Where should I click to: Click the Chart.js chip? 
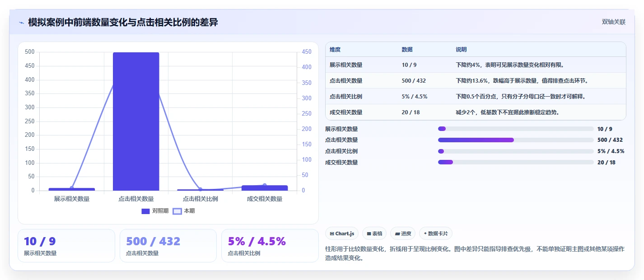coord(342,233)
